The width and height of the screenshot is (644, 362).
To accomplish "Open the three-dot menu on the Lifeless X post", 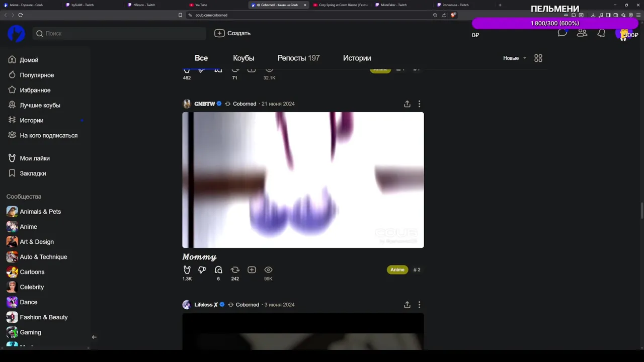I will click(x=419, y=305).
